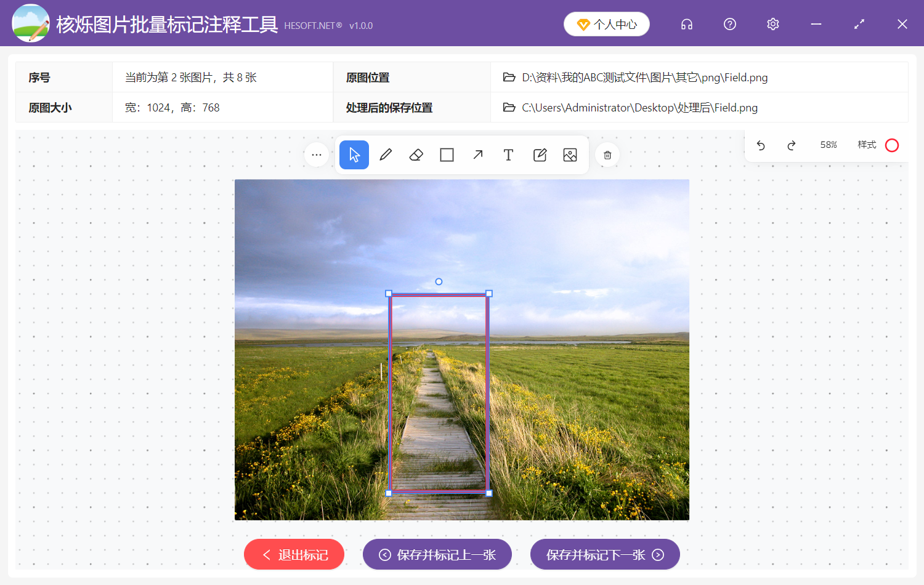924x585 pixels.
Task: Open 个人中心 from the title bar
Action: [606, 24]
